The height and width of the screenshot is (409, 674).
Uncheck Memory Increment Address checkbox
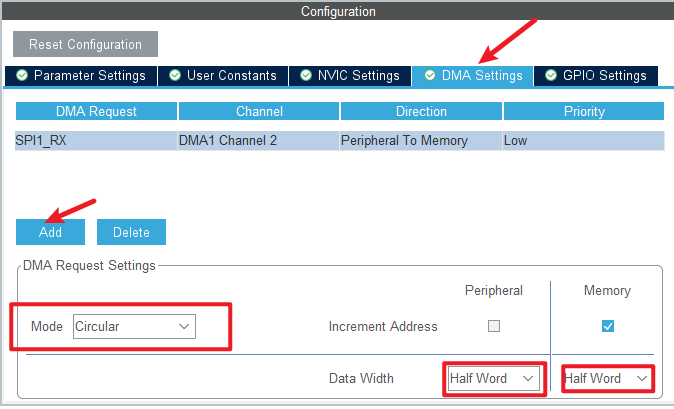(x=608, y=326)
